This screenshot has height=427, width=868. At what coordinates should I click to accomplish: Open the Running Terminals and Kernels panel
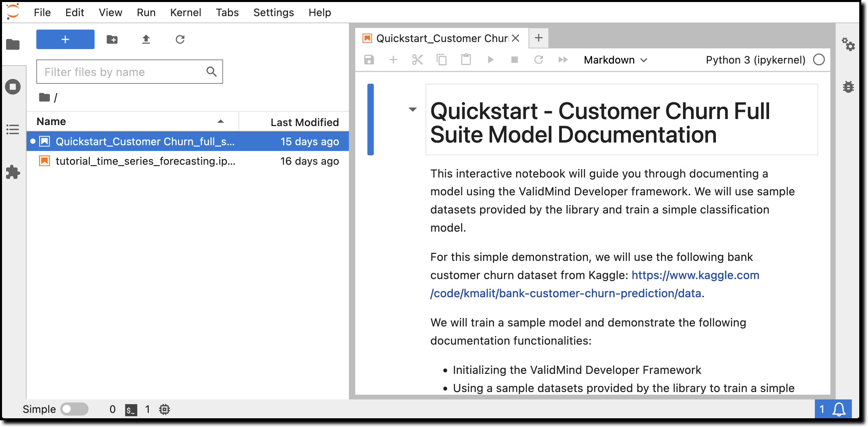13,87
